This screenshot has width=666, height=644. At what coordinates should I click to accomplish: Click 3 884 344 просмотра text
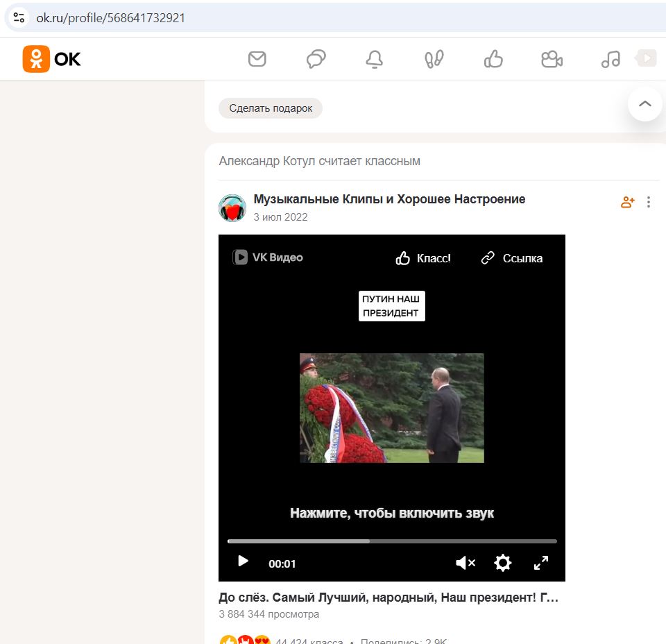point(269,614)
